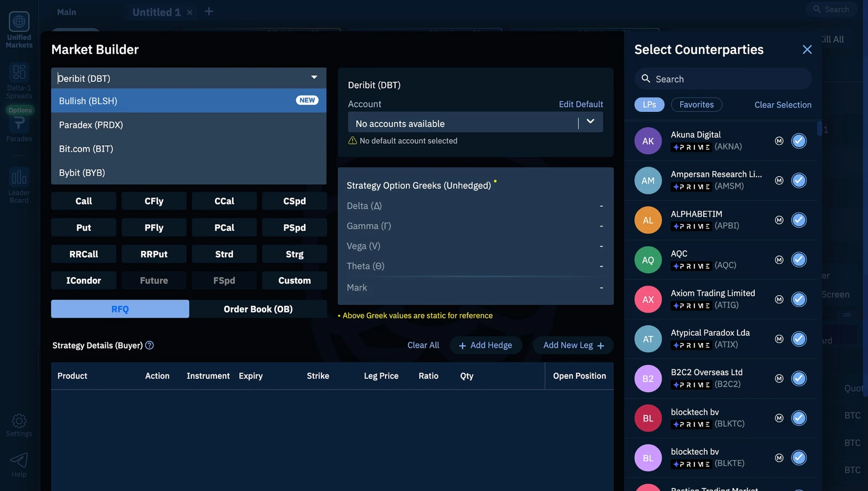
Task: Click B2 avatar for B2C2 Overseas
Action: point(648,379)
